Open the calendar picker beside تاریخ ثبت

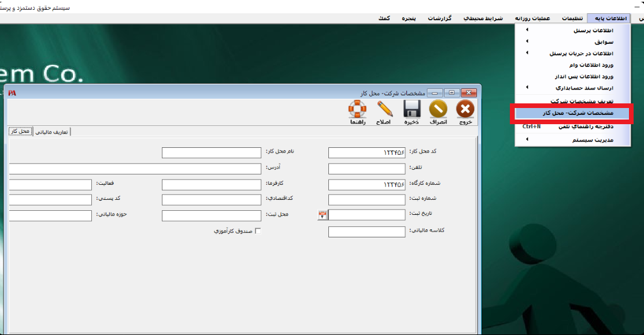pyautogui.click(x=323, y=215)
